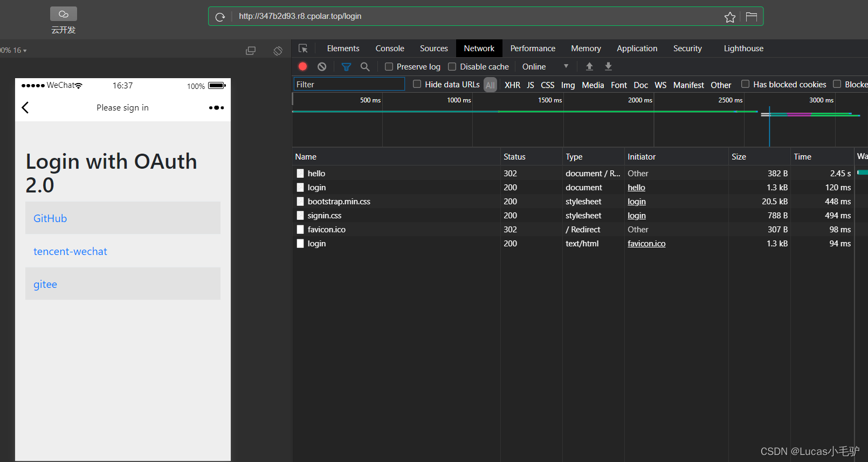Enable the Disable cache checkbox
The height and width of the screenshot is (462, 868).
tap(452, 67)
